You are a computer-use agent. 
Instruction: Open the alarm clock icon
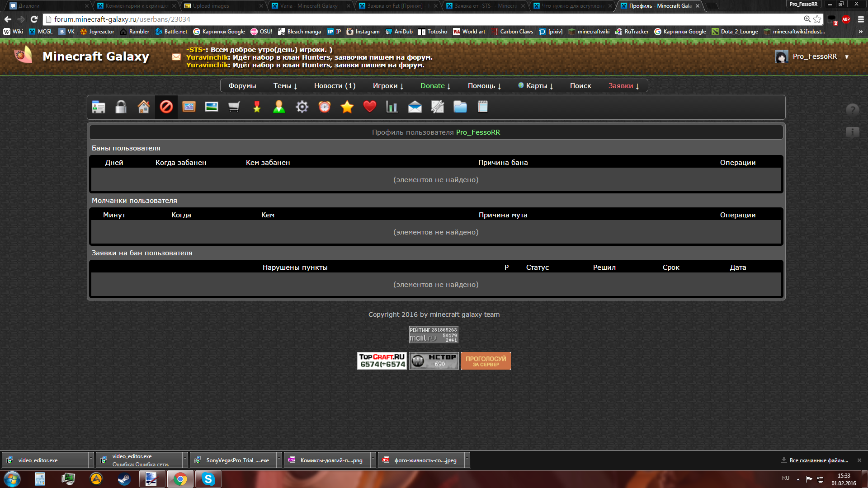point(324,107)
